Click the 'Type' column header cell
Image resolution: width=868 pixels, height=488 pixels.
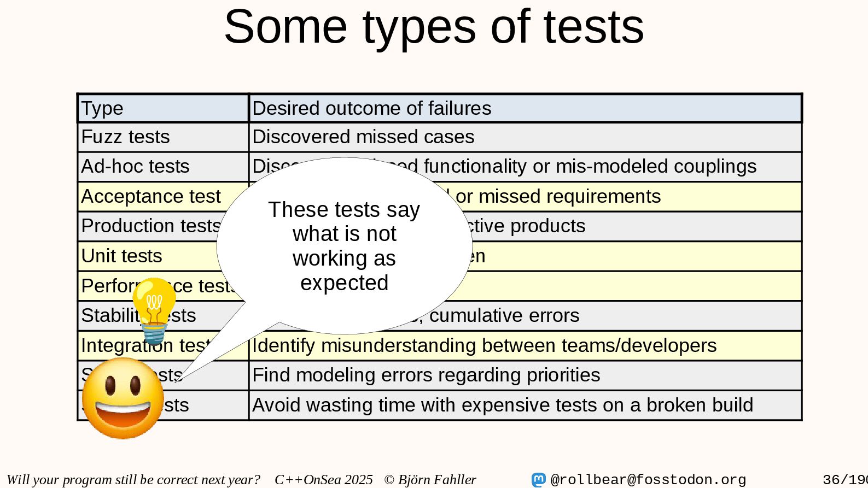(163, 108)
